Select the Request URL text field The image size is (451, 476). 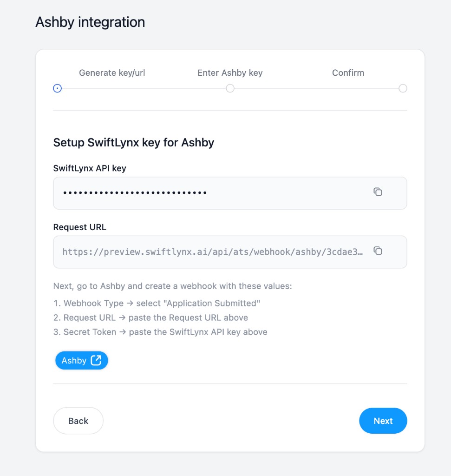209,251
